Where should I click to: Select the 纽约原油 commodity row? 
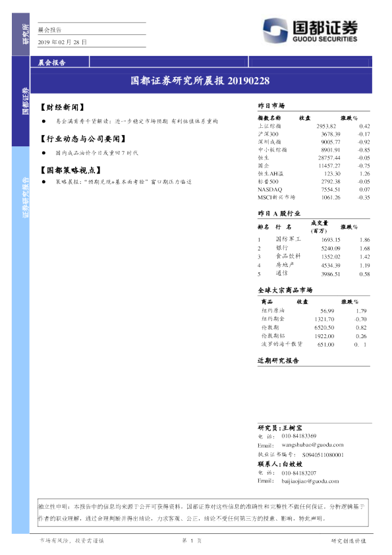[x=314, y=310]
